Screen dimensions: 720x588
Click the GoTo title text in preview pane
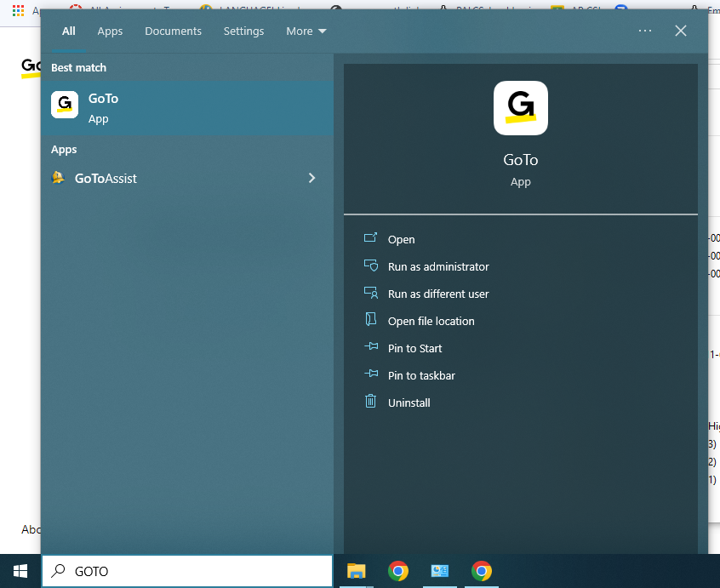(x=520, y=160)
